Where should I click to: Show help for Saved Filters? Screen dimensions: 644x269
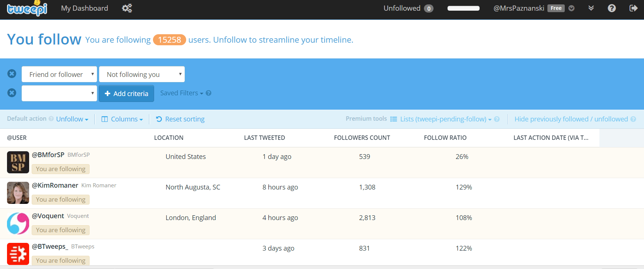pyautogui.click(x=209, y=93)
